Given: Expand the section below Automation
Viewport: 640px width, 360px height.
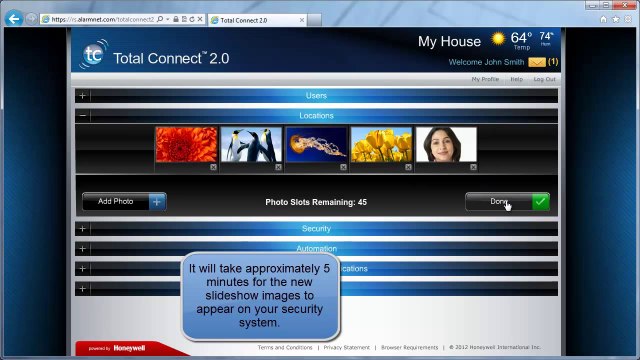Looking at the screenshot, I should pyautogui.click(x=82, y=269).
